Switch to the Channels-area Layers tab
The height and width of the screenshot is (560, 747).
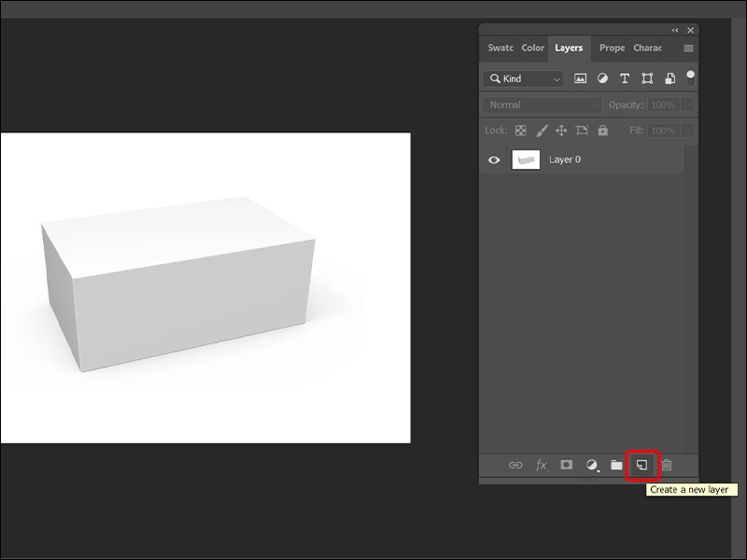(568, 48)
